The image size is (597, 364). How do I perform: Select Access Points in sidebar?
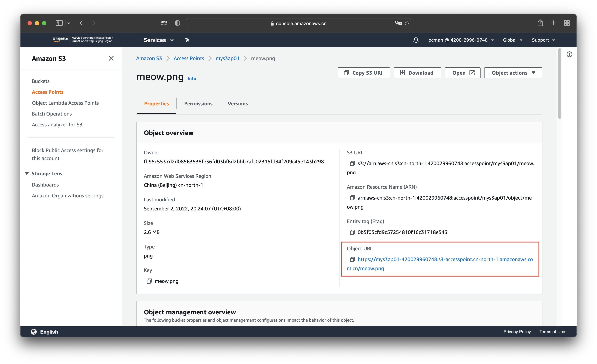pos(47,92)
